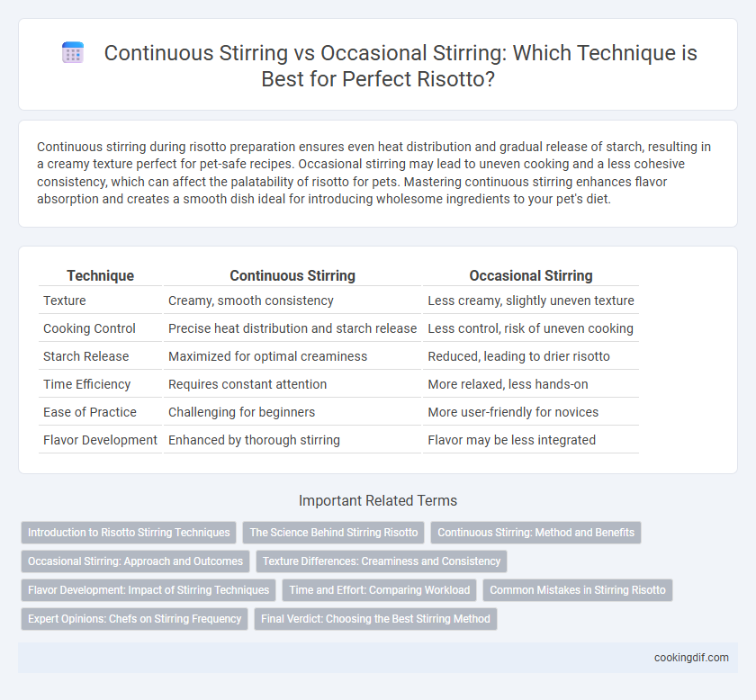Click the calendar table icon beside the title

[73, 53]
